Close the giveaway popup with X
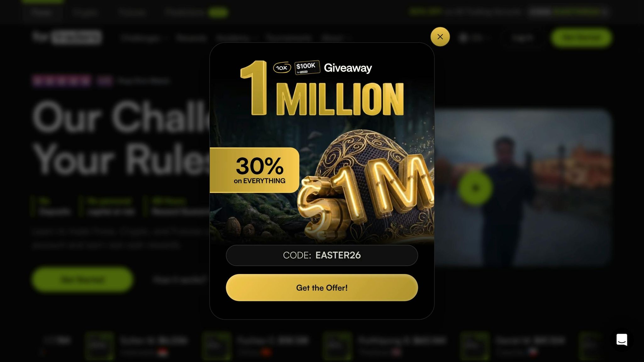This screenshot has width=644, height=362. 440,37
